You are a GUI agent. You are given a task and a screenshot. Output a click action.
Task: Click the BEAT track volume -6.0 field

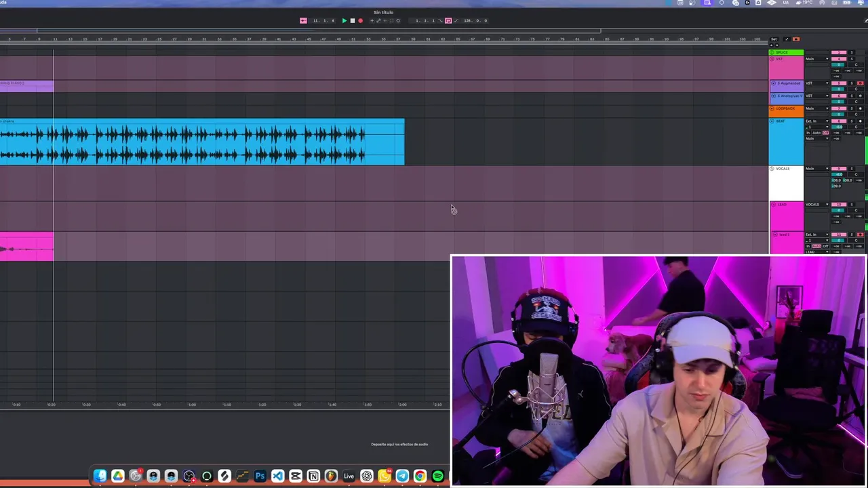(x=839, y=127)
